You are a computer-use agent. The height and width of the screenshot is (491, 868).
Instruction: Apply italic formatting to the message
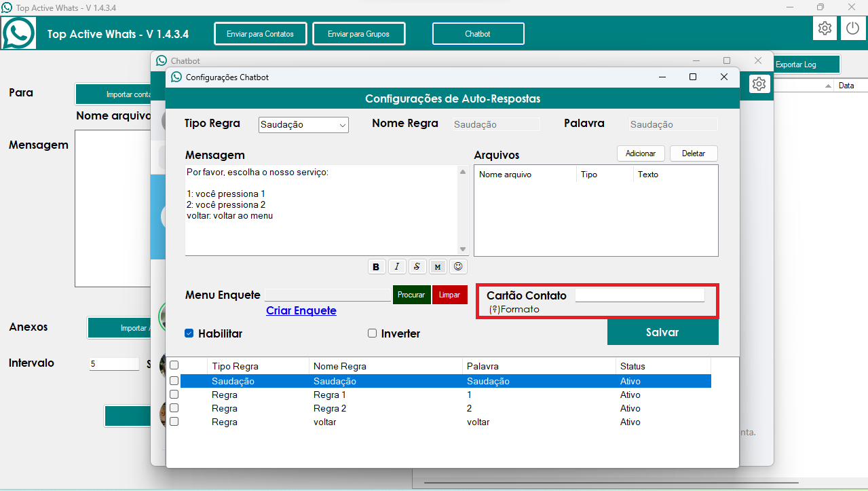pyautogui.click(x=396, y=267)
